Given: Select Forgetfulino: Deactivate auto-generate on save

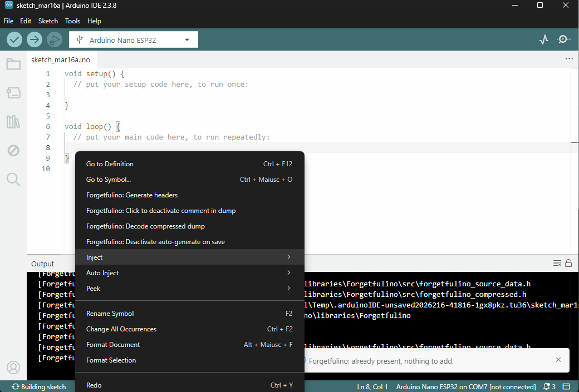Looking at the screenshot, I should click(189, 241).
